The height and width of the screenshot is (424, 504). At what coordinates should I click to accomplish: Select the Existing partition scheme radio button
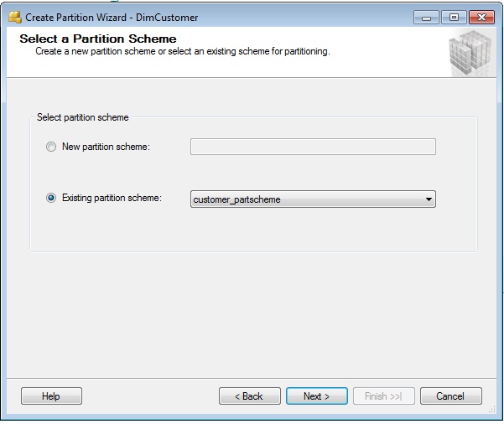tap(51, 198)
